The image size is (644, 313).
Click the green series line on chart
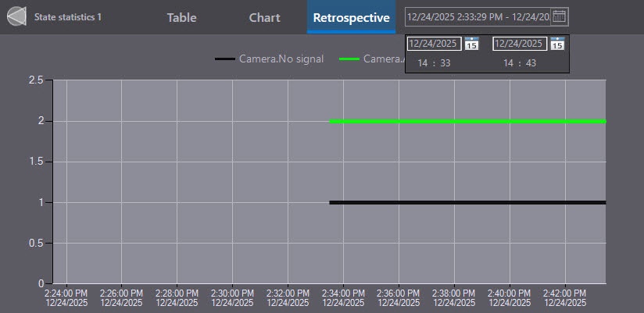click(x=467, y=122)
